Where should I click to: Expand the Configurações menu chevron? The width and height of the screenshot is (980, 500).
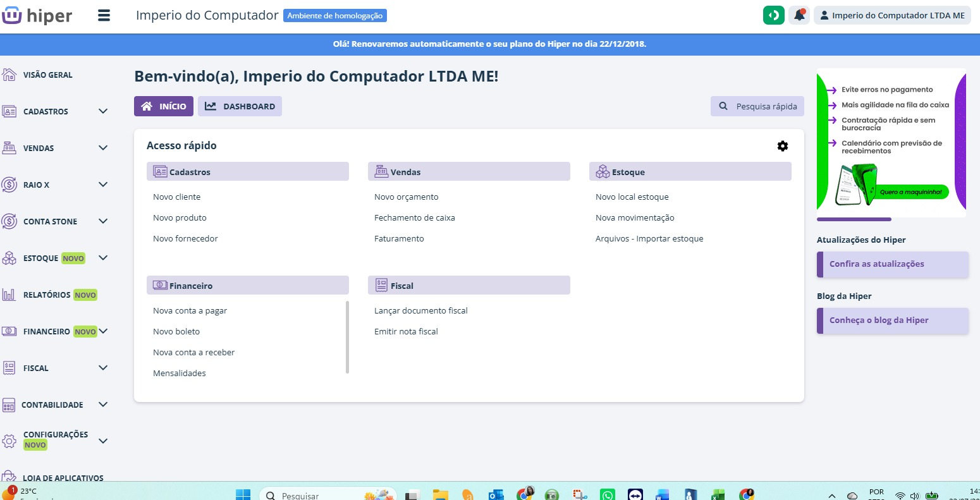coord(103,441)
